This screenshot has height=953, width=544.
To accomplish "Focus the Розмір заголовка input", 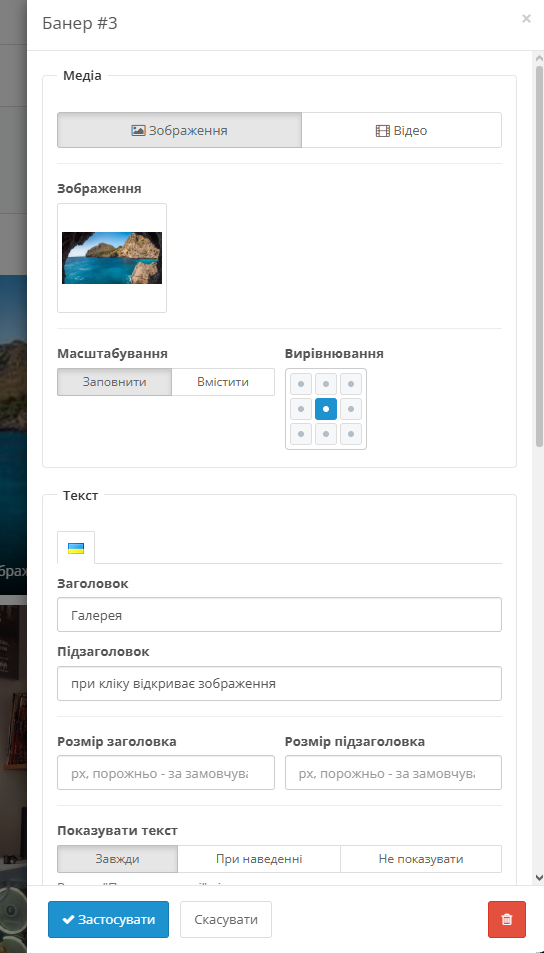I will [x=166, y=773].
